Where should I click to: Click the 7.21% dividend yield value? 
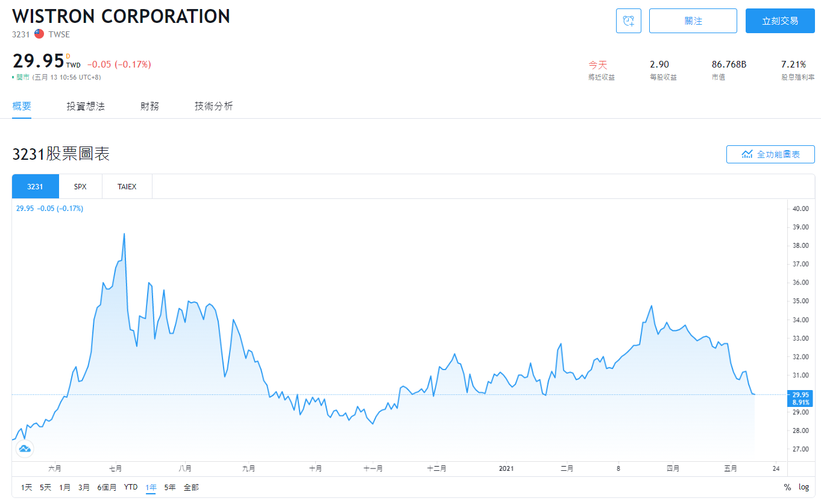tap(793, 65)
